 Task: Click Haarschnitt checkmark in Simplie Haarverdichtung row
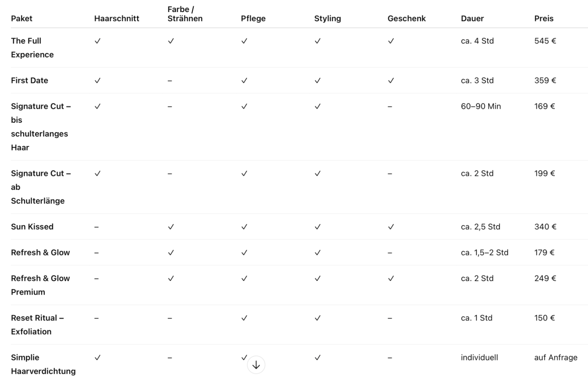98,357
